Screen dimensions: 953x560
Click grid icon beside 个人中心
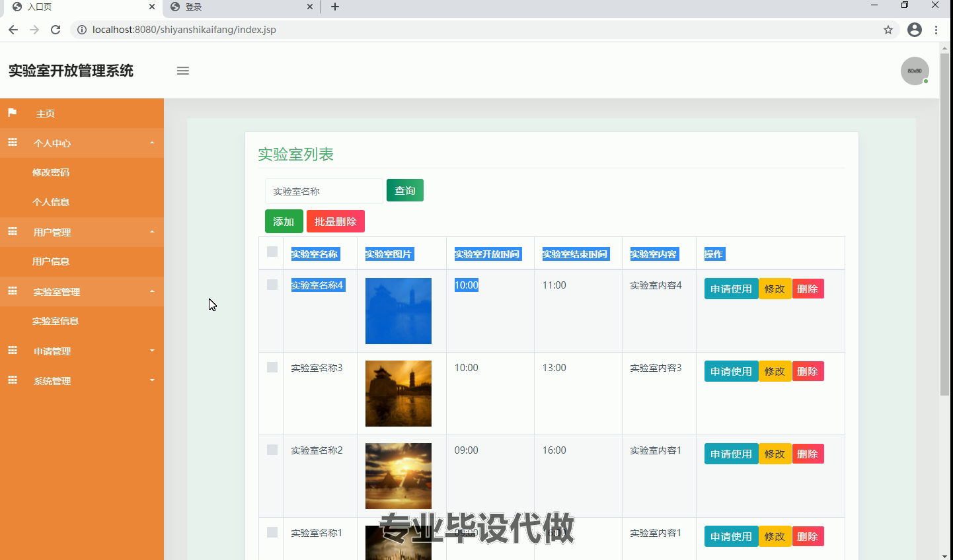click(x=12, y=143)
